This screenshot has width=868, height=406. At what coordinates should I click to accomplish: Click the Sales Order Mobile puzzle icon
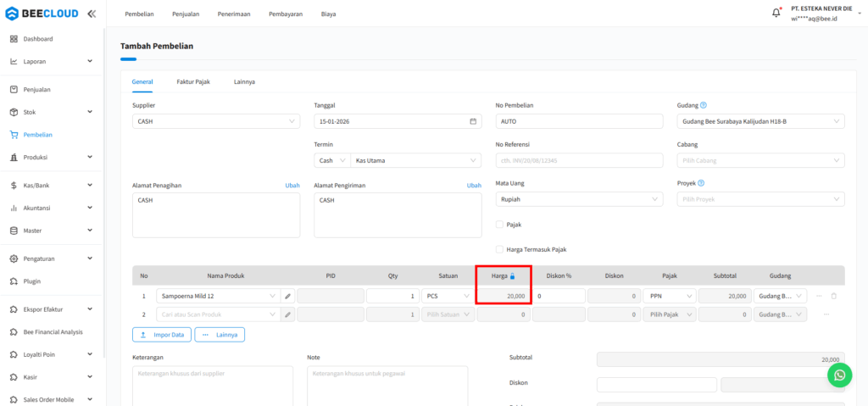[14, 400]
